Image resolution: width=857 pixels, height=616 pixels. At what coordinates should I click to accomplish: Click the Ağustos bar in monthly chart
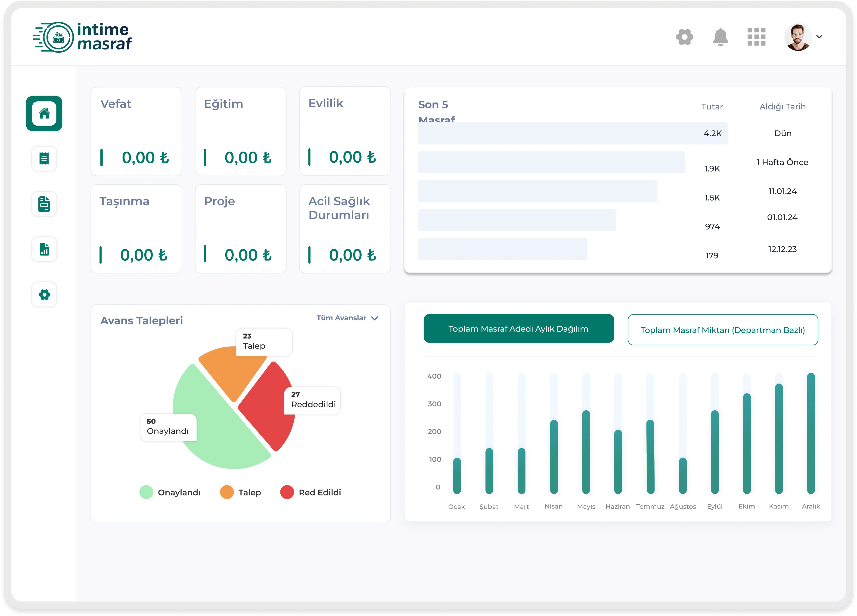(x=682, y=476)
